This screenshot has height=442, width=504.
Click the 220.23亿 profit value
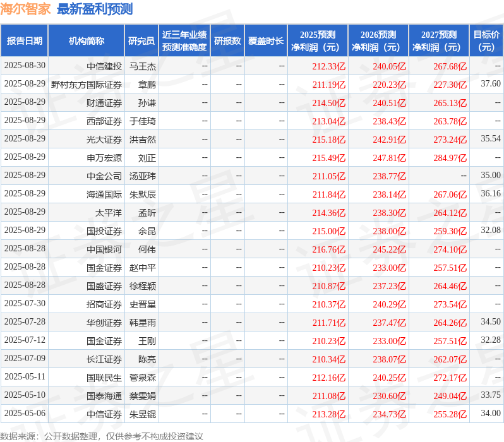(x=390, y=85)
